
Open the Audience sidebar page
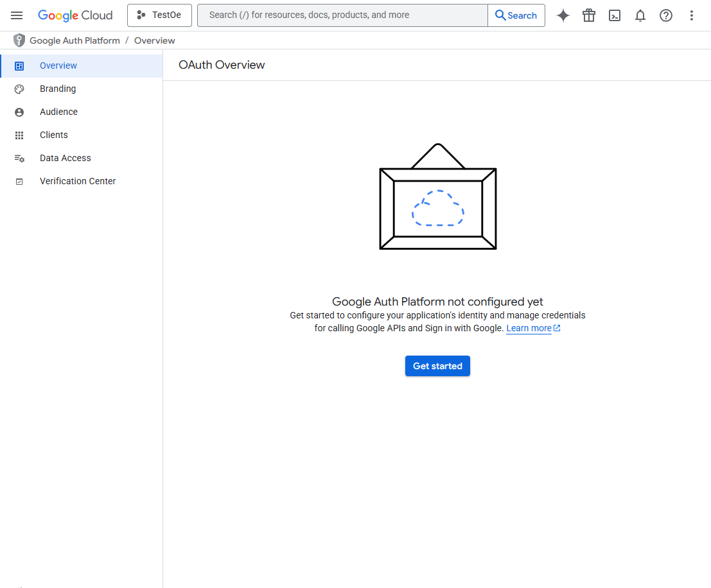click(x=82, y=112)
